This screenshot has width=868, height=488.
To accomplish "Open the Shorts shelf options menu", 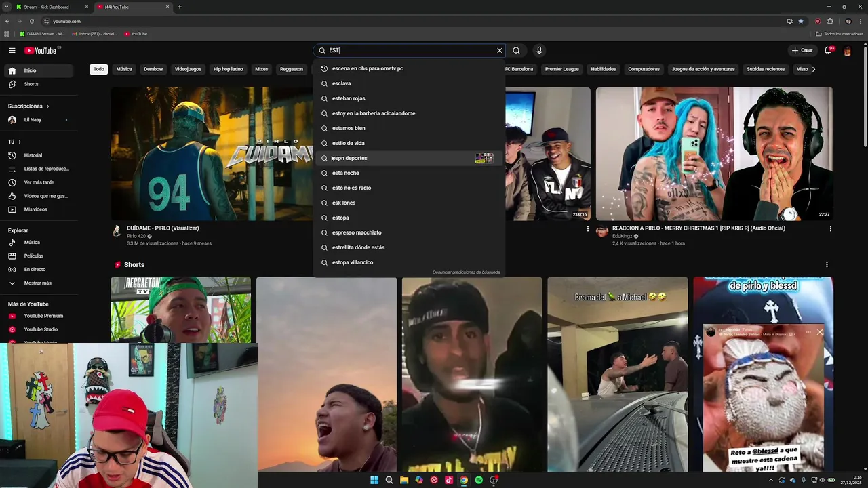I will [827, 265].
